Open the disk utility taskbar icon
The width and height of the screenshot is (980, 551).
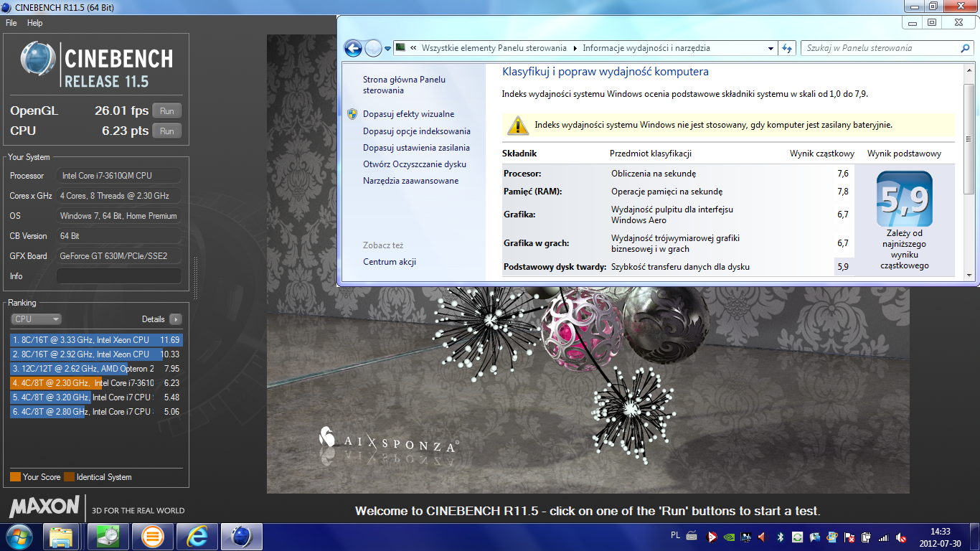[108, 537]
